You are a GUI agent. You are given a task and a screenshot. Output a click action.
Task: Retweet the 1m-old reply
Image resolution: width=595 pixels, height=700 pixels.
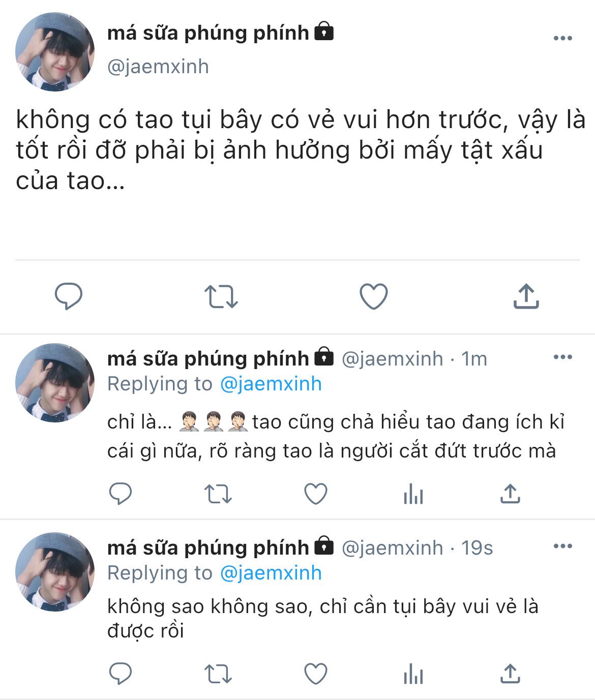pos(218,494)
